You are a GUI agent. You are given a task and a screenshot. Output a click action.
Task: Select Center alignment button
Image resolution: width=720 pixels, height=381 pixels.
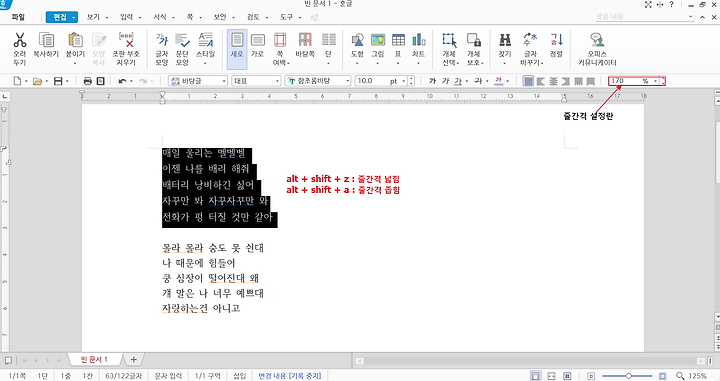[553, 81]
